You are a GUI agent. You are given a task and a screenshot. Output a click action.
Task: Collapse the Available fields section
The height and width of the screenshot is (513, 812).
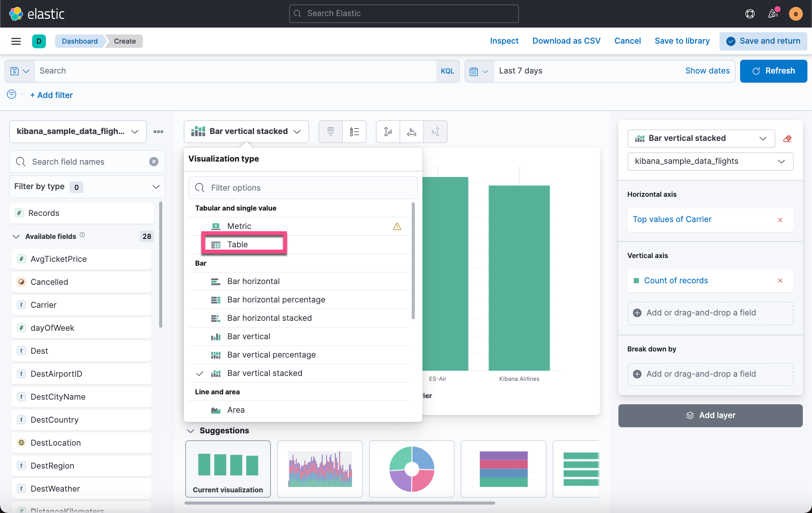pos(16,237)
